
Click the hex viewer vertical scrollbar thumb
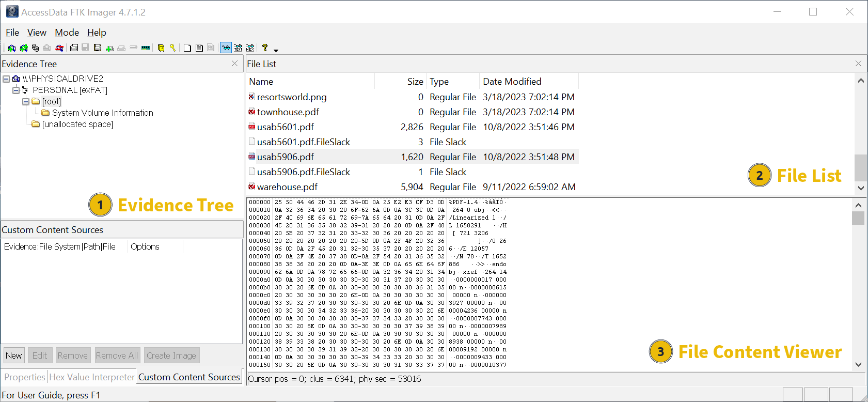(858, 218)
